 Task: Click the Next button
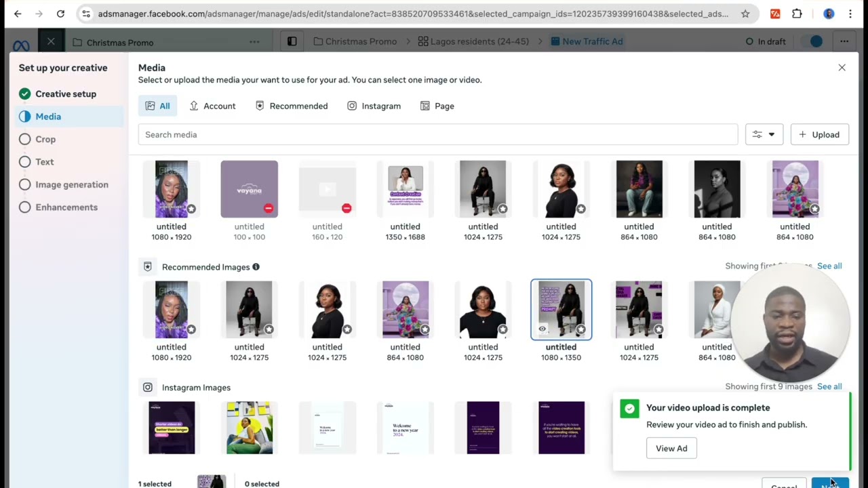tap(830, 483)
